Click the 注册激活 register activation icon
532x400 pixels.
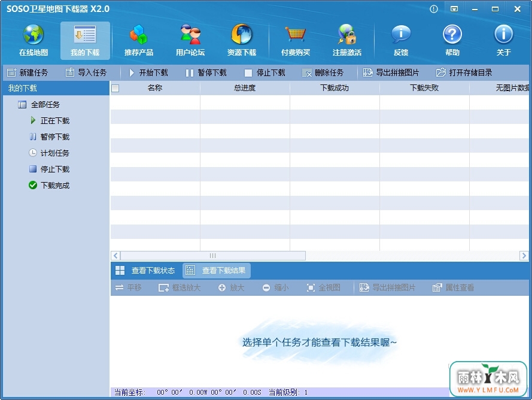pyautogui.click(x=346, y=40)
